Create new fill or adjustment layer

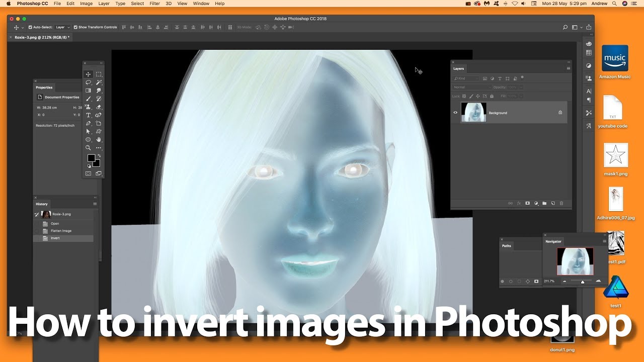click(536, 203)
